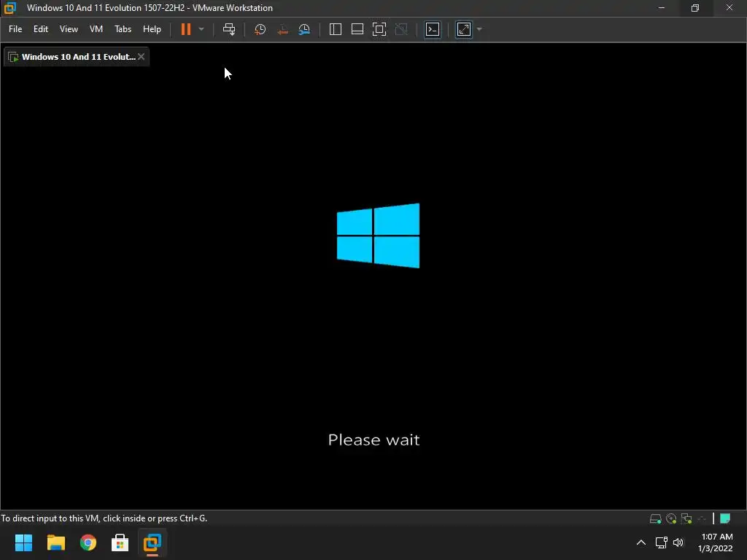This screenshot has height=560, width=747.
Task: Open the Windows Start menu
Action: click(23, 542)
